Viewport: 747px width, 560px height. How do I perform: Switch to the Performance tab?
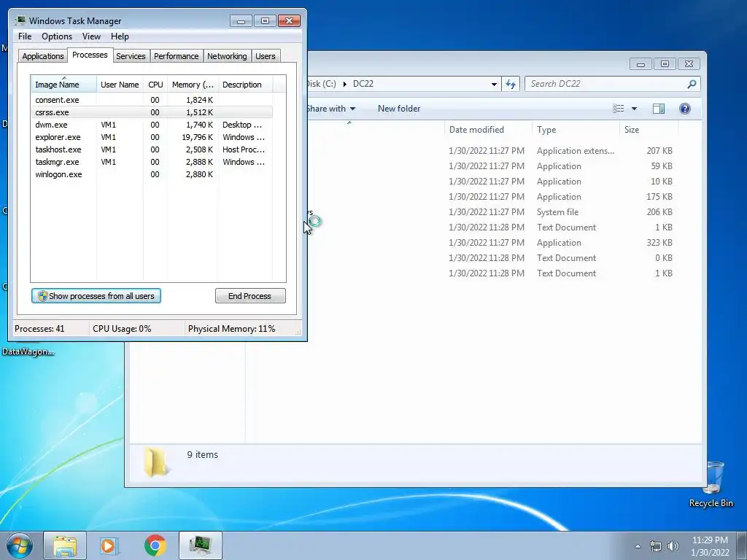[177, 56]
